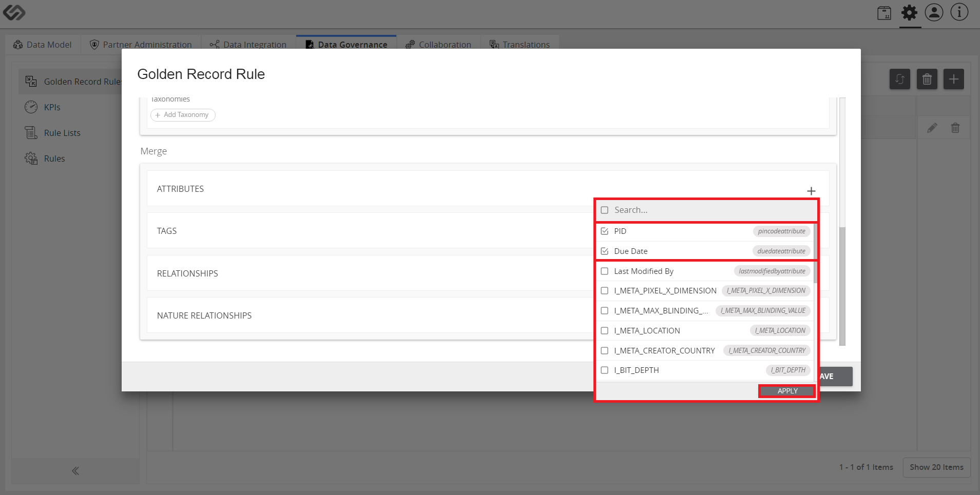Click the pincodeattribute tag label
Screen dimensions: 980x495
pos(781,231)
